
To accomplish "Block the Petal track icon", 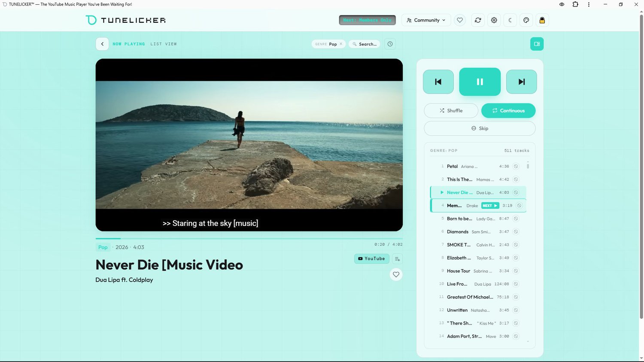I will pos(516,166).
